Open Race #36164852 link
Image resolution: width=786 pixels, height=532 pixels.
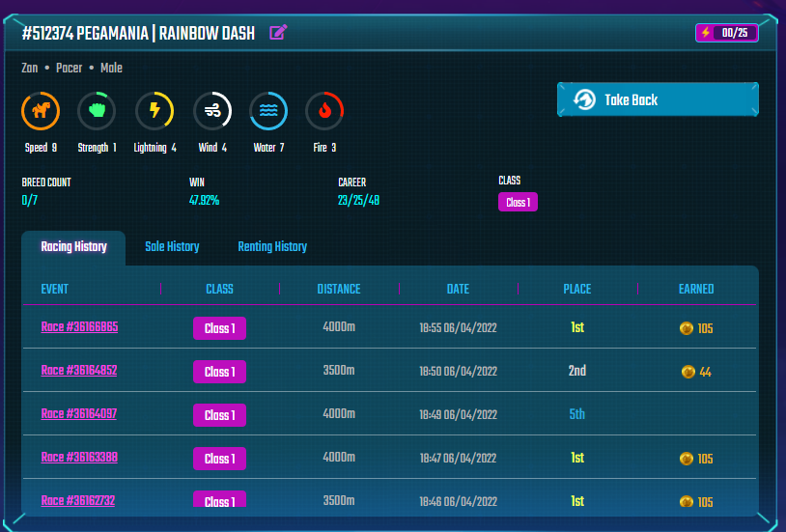(x=79, y=371)
